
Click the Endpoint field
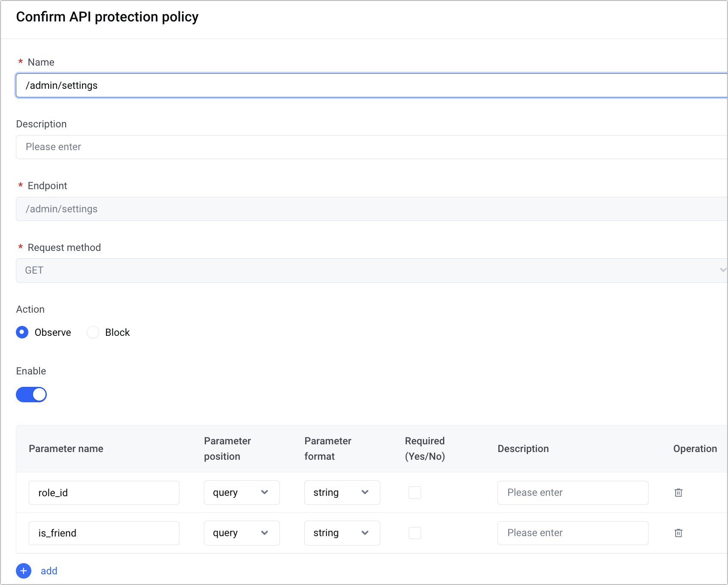372,209
